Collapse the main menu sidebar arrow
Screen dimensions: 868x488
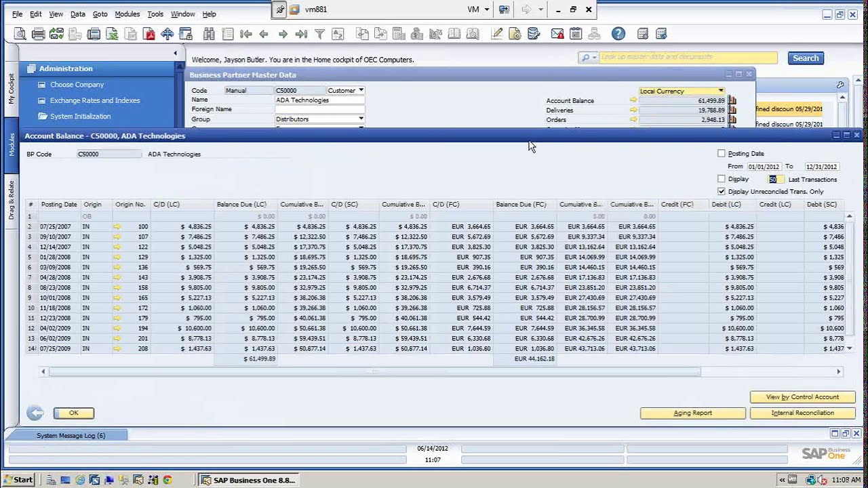(175, 53)
